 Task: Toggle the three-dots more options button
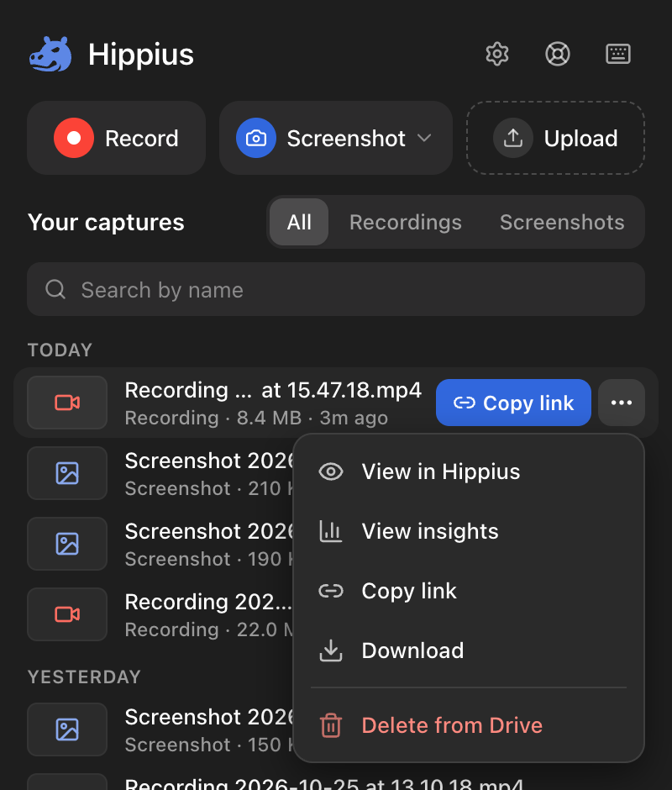[x=621, y=403]
